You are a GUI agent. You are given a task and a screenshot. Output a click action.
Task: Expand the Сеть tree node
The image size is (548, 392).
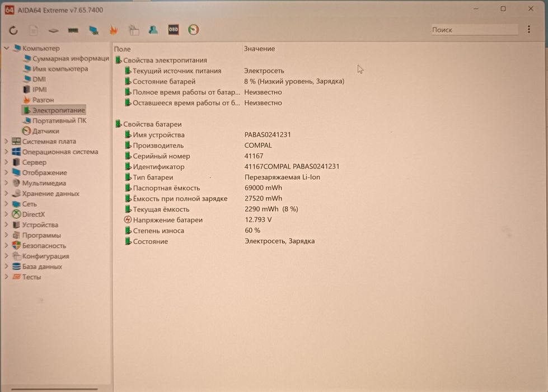coord(6,204)
